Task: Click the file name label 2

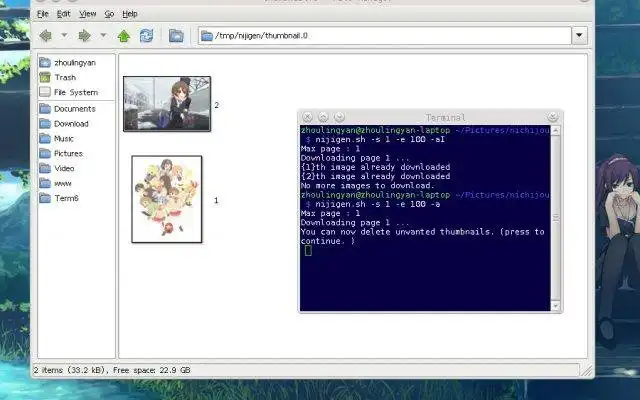Action: (x=216, y=105)
